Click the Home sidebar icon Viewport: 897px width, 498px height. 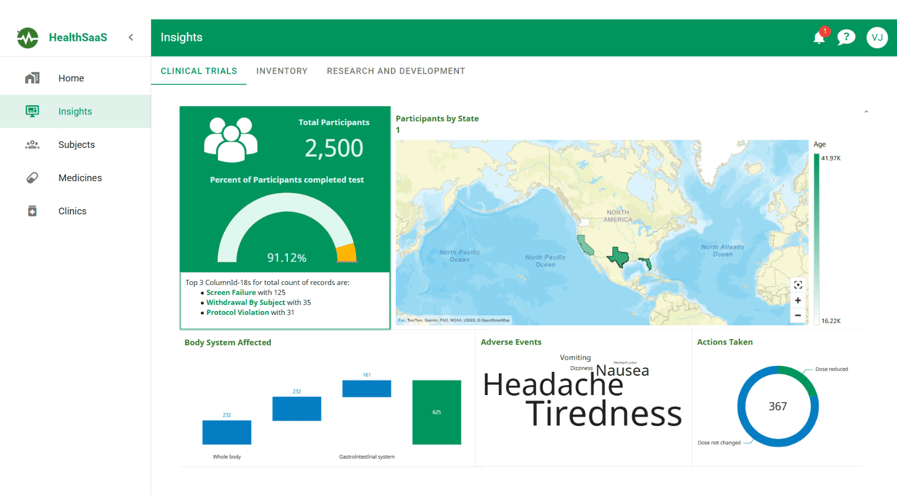(x=32, y=78)
